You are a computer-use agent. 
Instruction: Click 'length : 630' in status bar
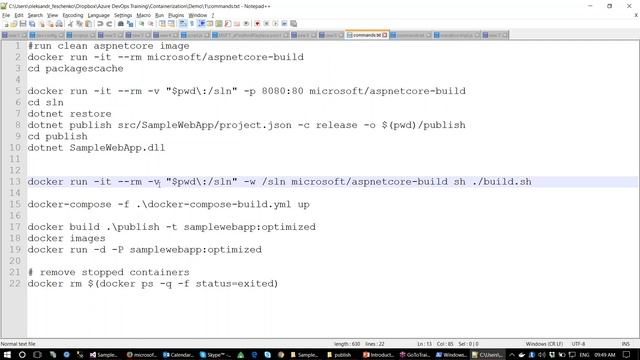tap(347, 344)
